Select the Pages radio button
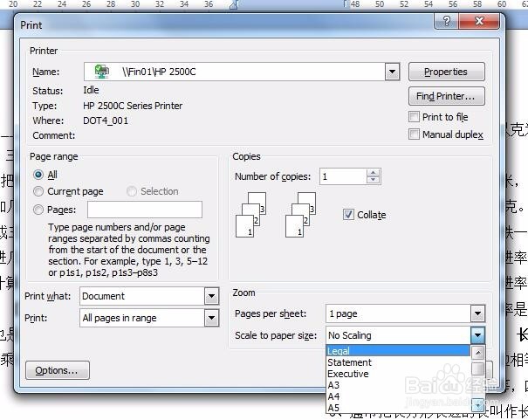The width and height of the screenshot is (528, 420). click(38, 210)
